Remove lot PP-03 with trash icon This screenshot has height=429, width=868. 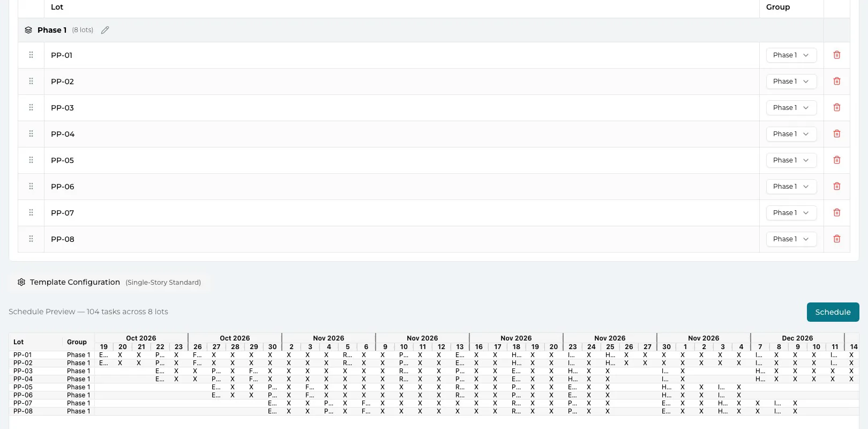click(x=836, y=107)
